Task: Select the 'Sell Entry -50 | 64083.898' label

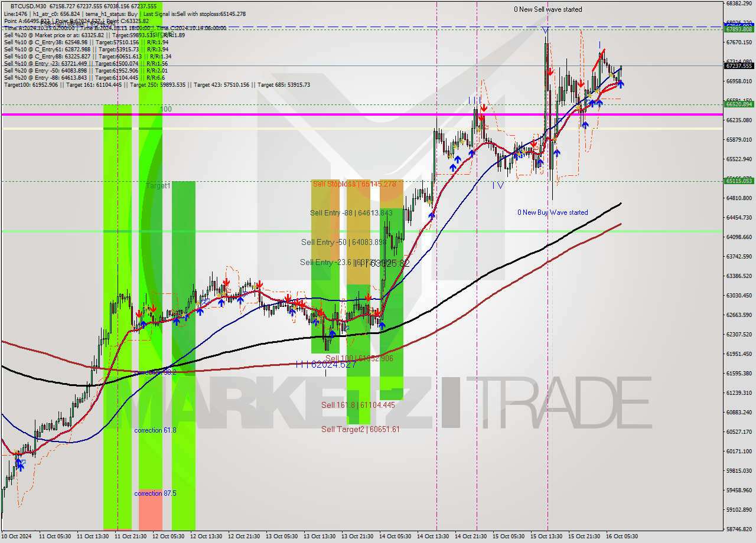Action: pos(344,242)
